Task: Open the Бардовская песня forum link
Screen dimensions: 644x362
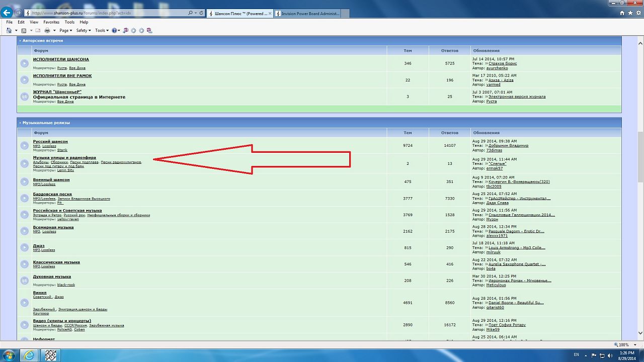Action: pyautogui.click(x=52, y=194)
